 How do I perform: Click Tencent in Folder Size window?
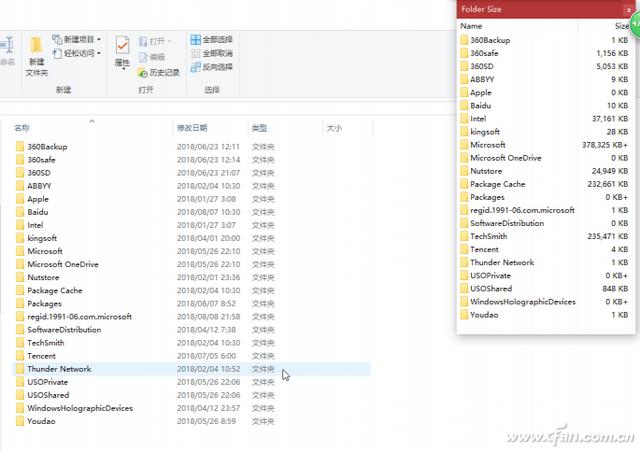(479, 249)
